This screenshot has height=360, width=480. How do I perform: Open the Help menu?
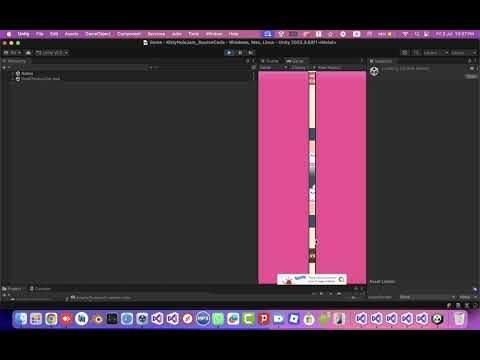pyautogui.click(x=233, y=34)
